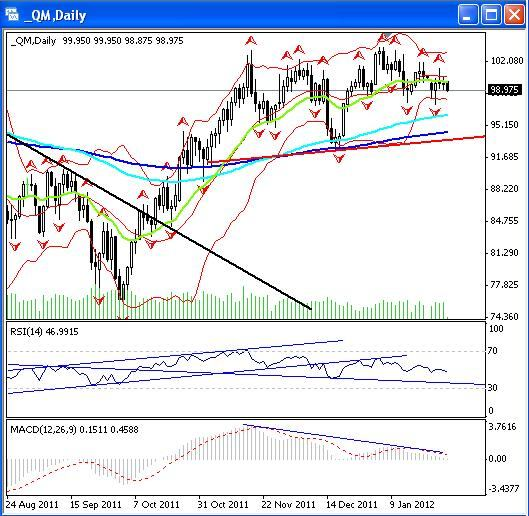The height and width of the screenshot is (516, 529).
Task: Close the _QM,Daily chart window
Action: pos(514,15)
